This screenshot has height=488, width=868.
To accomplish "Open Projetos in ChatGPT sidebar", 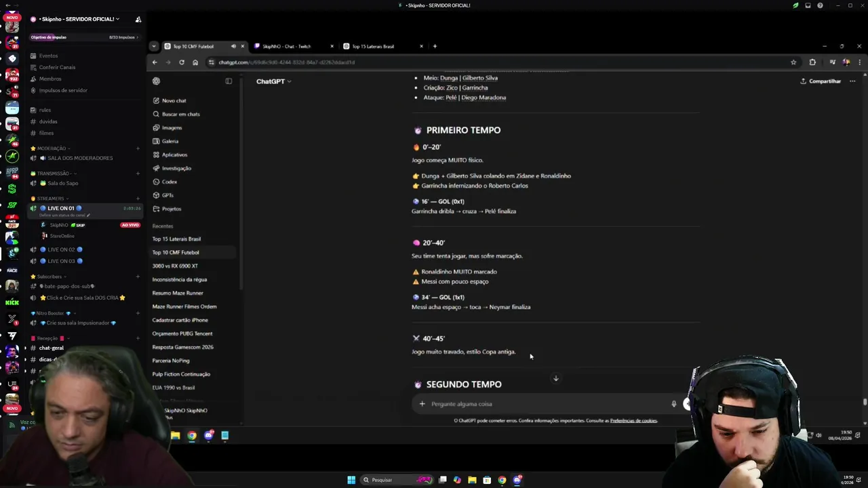I will [x=172, y=209].
